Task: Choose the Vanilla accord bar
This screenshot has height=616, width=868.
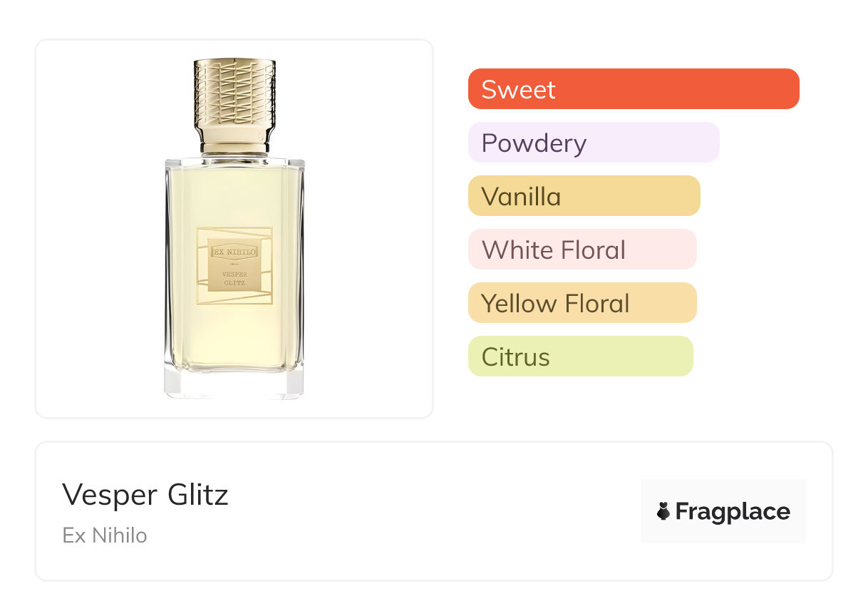Action: [584, 196]
